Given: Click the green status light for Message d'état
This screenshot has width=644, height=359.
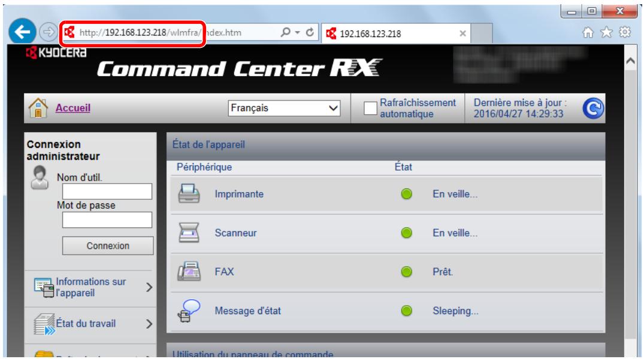Looking at the screenshot, I should click(406, 311).
